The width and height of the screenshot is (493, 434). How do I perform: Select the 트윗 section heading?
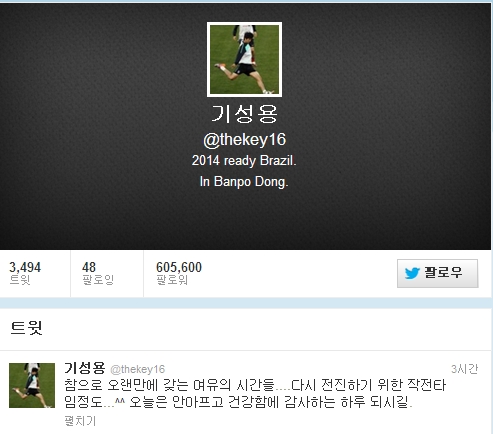[x=26, y=328]
